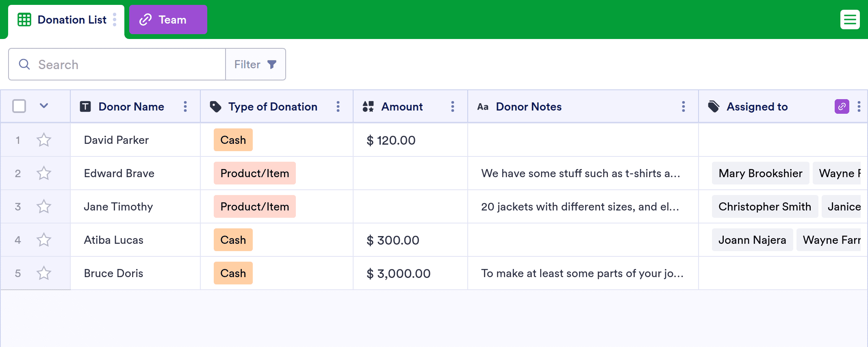Open Amount column options menu
This screenshot has height=347, width=868.
point(453,106)
